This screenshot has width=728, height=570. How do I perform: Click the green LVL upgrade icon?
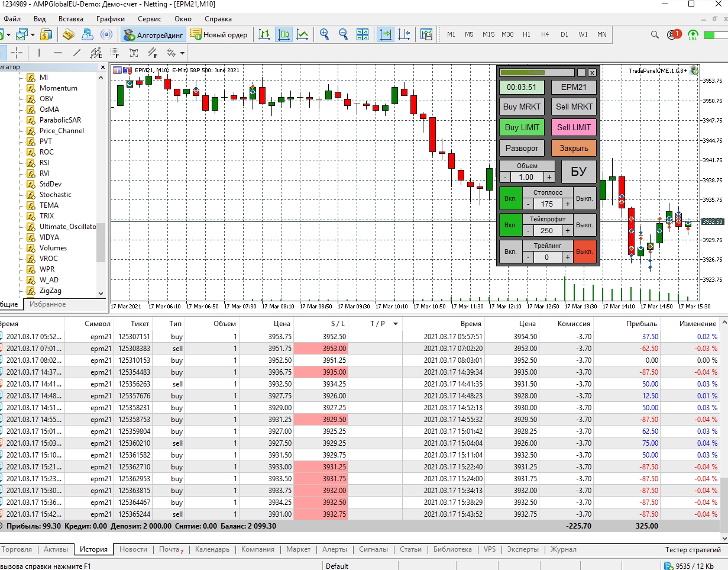click(x=693, y=35)
